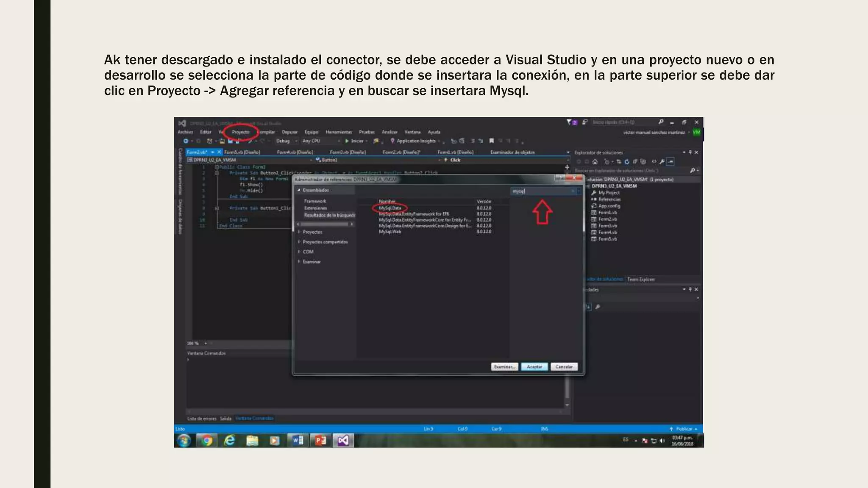Screen dimensions: 868x488
Task: Click the Aceptar button in reference manager
Action: [534, 367]
